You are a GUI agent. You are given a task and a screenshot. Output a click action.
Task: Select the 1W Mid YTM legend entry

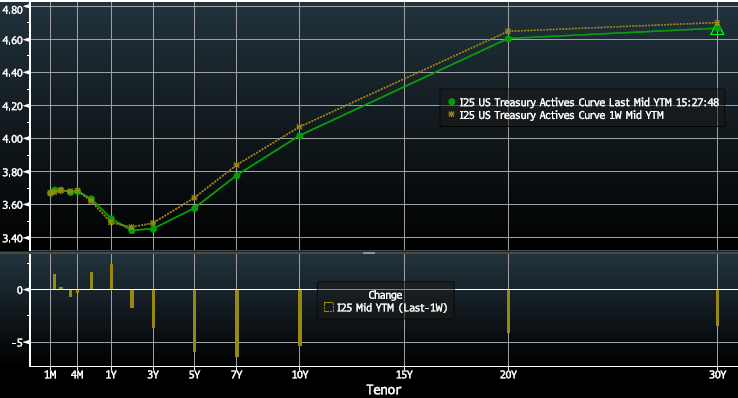click(x=556, y=115)
